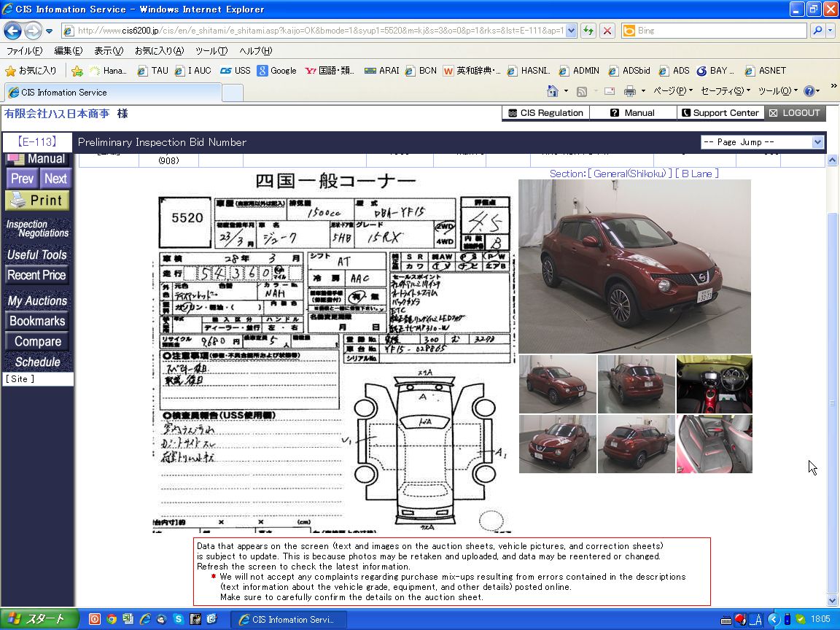
Task: Open the Support Center link
Action: coord(720,113)
